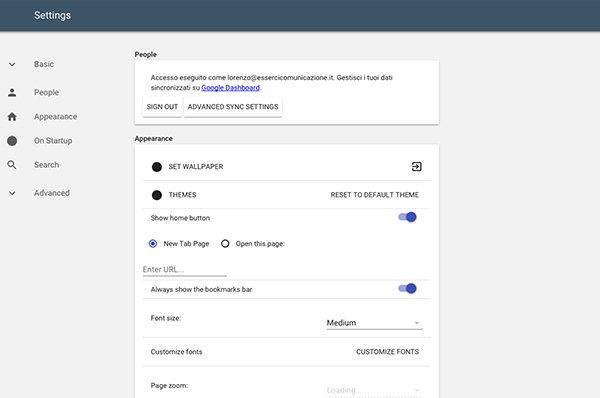Viewport: 600px width, 398px height.
Task: Go to On Startup in the sidebar
Action: pyautogui.click(x=53, y=140)
